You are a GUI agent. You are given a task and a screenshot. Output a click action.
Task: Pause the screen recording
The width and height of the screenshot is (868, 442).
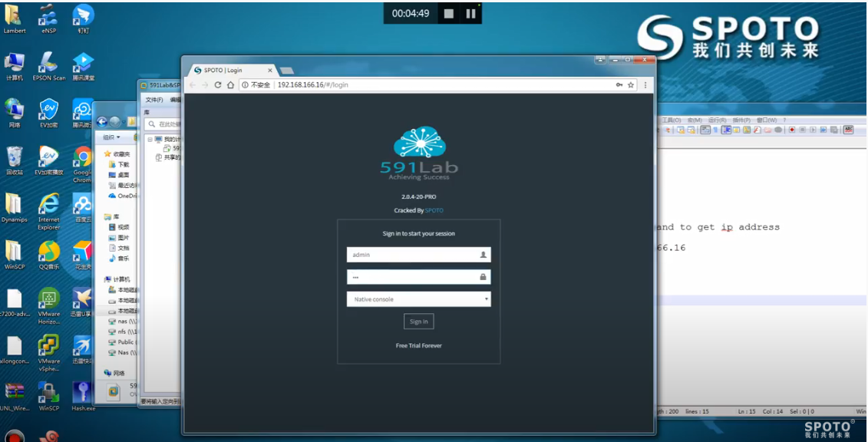470,13
